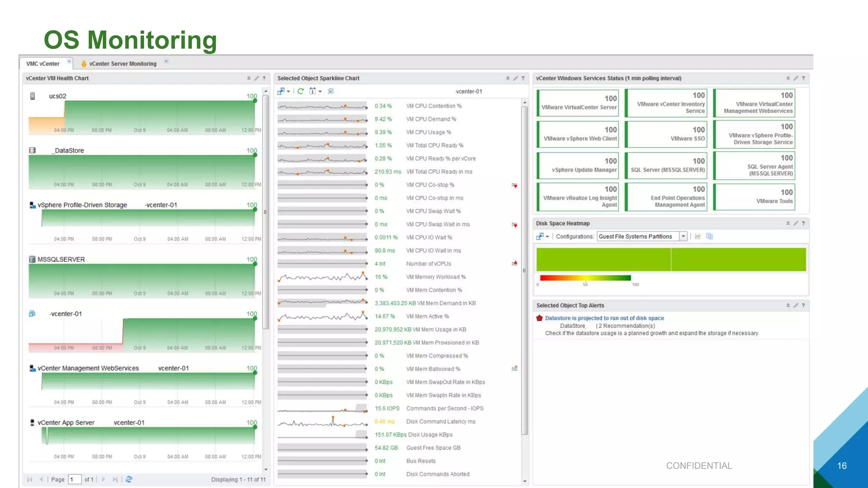Refresh the Selected Object Sparkline Chart

click(300, 91)
